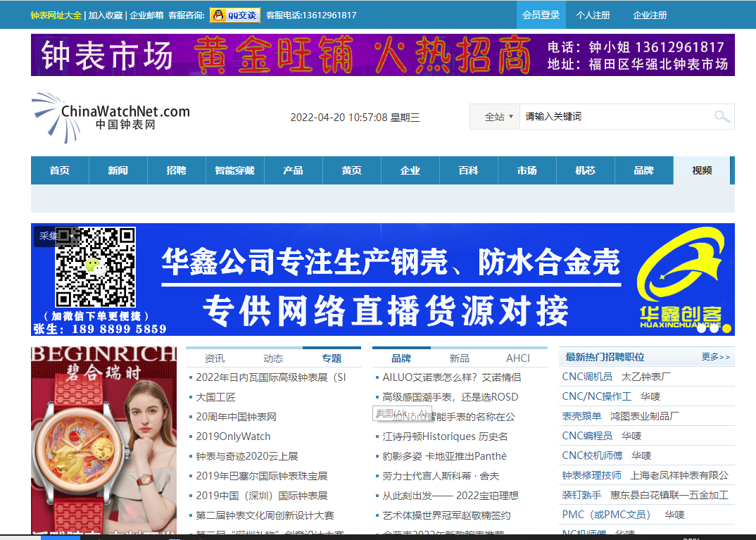The width and height of the screenshot is (756, 540).
Task: Go to the 百科 nav section
Action: [469, 170]
